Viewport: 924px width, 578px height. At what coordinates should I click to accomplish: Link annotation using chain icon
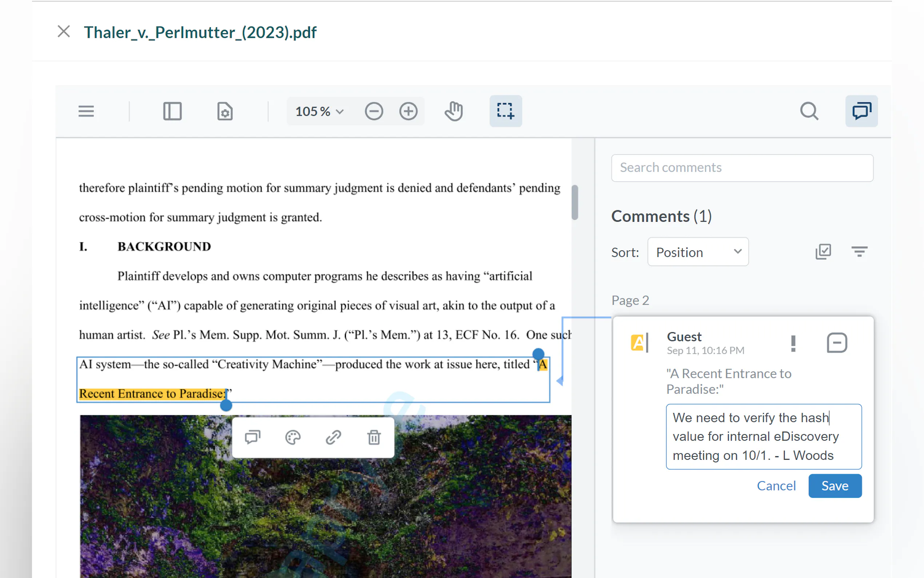tap(333, 438)
